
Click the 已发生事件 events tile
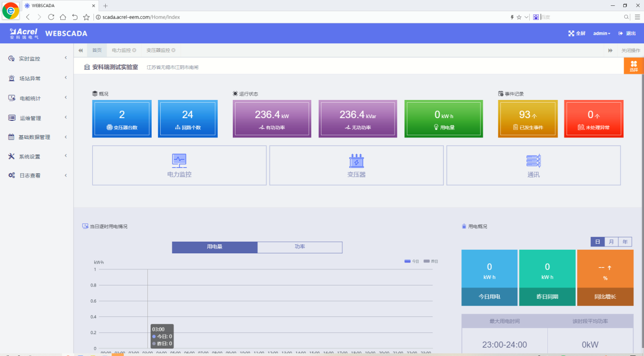click(x=528, y=119)
